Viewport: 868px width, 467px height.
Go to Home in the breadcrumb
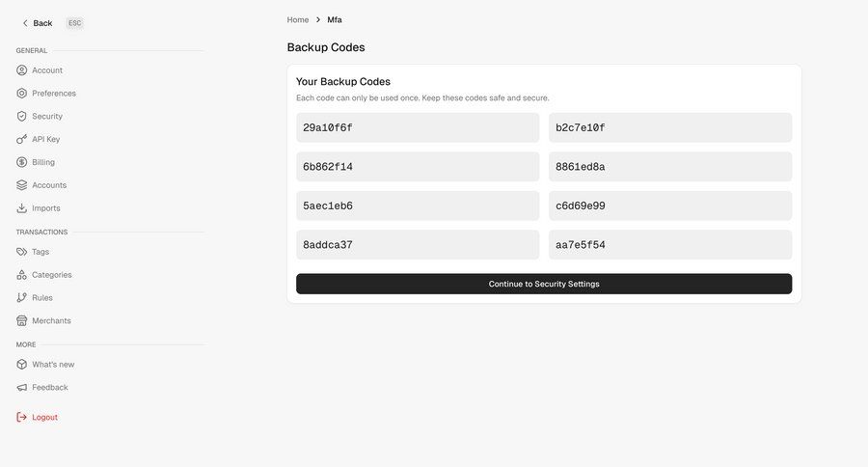coord(298,20)
